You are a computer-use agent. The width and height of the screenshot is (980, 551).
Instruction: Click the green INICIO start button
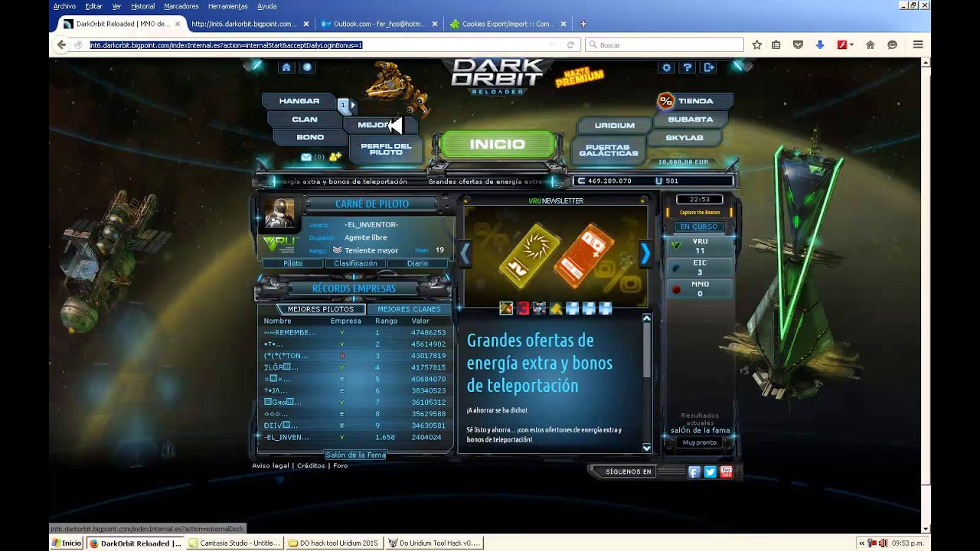[x=498, y=144]
